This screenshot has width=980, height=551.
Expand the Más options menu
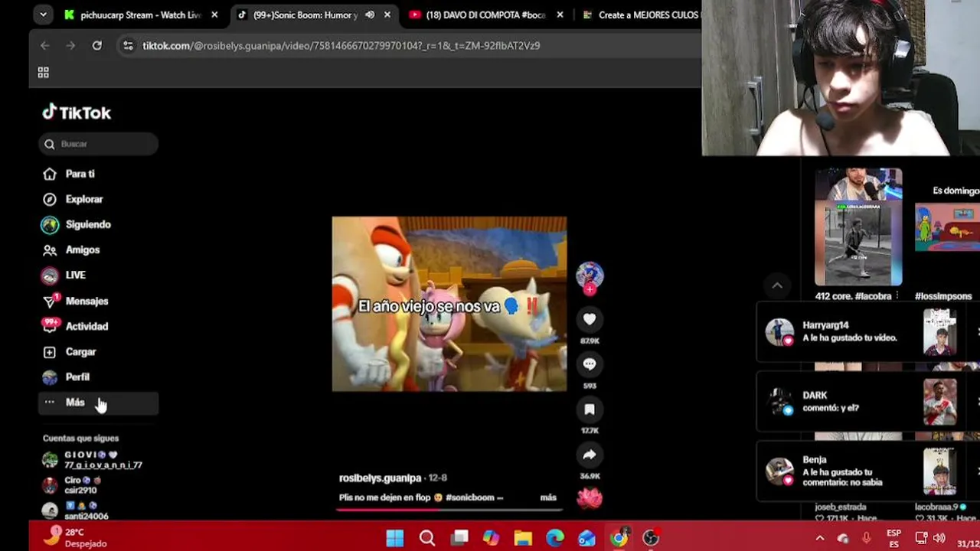(x=98, y=403)
